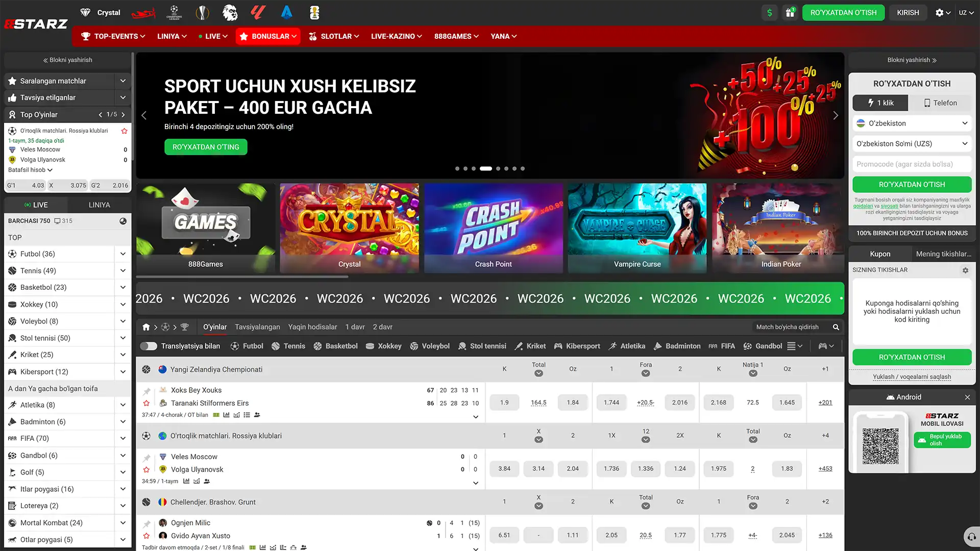The image size is (980, 551).
Task: Next slide arrow on promo banner
Action: (836, 115)
